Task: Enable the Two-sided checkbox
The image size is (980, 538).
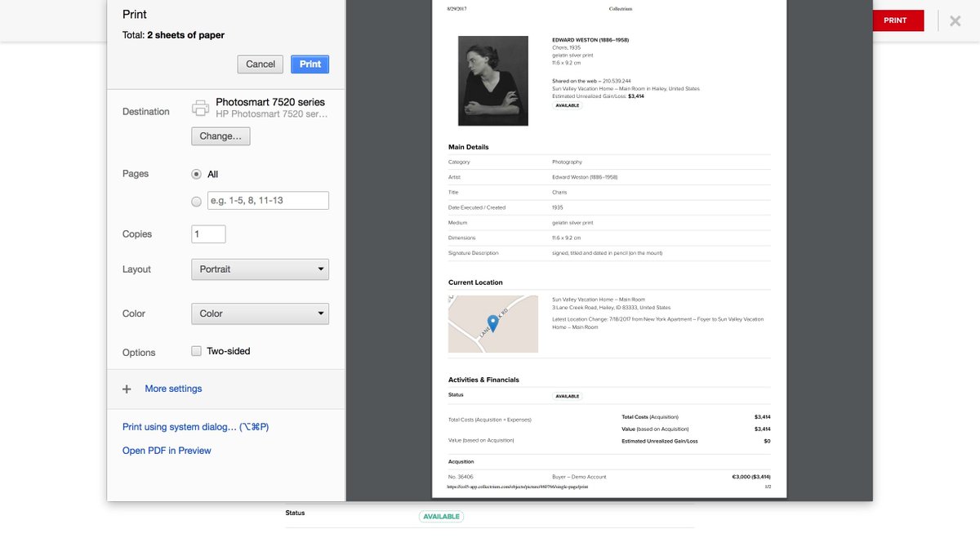Action: point(196,351)
